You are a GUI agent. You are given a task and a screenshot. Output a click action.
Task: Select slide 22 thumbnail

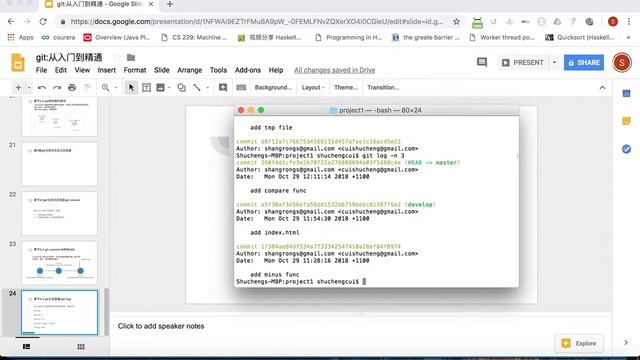(60, 213)
